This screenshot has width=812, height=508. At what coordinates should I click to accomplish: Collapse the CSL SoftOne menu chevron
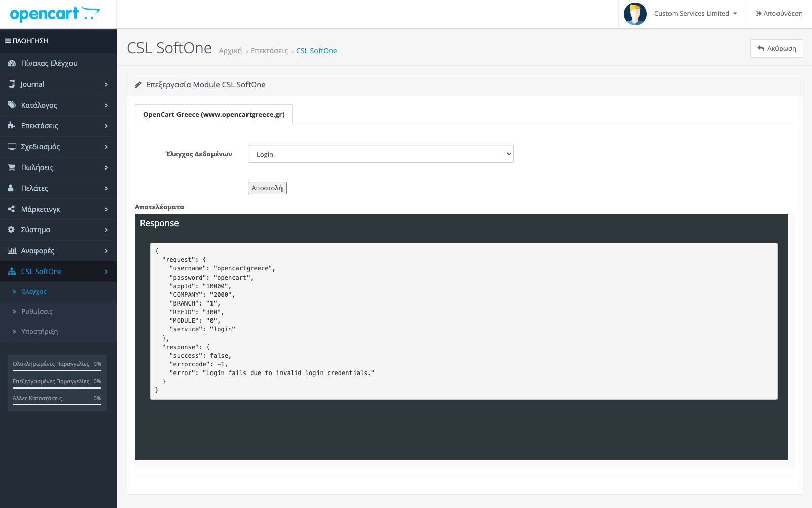coord(106,272)
